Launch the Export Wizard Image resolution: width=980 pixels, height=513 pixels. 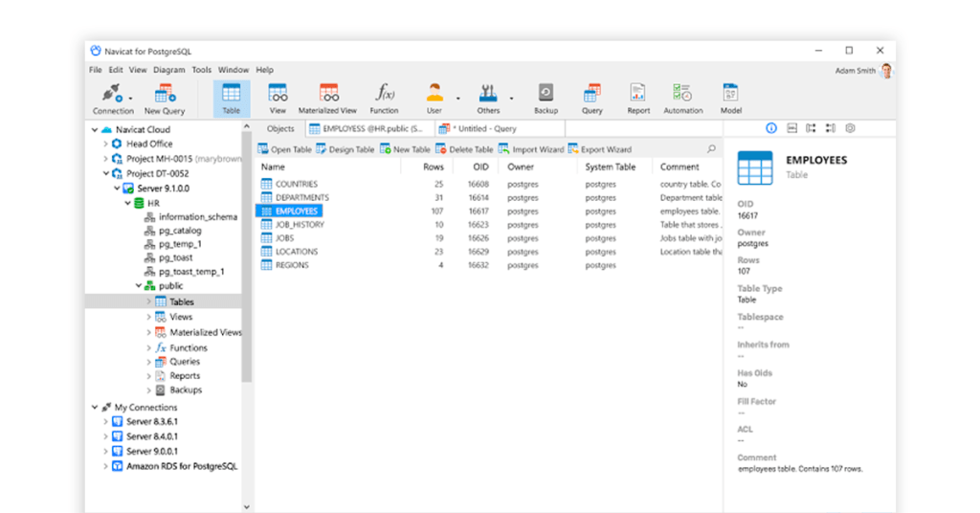[599, 149]
